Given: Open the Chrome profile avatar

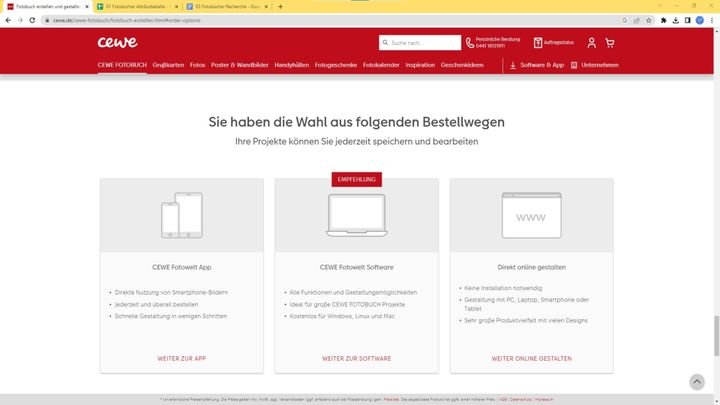Looking at the screenshot, I should tap(700, 20).
